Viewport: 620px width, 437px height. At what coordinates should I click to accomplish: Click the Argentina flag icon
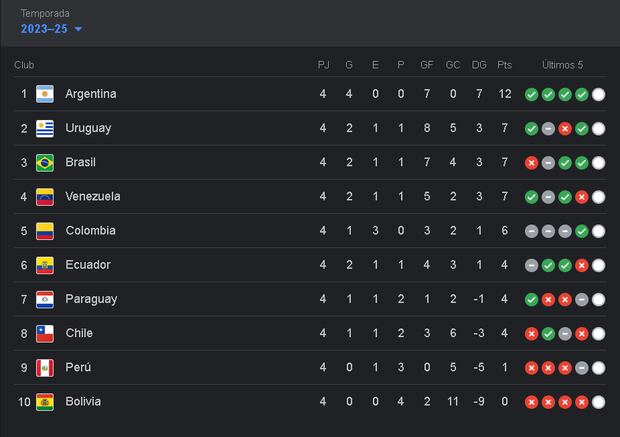44,94
